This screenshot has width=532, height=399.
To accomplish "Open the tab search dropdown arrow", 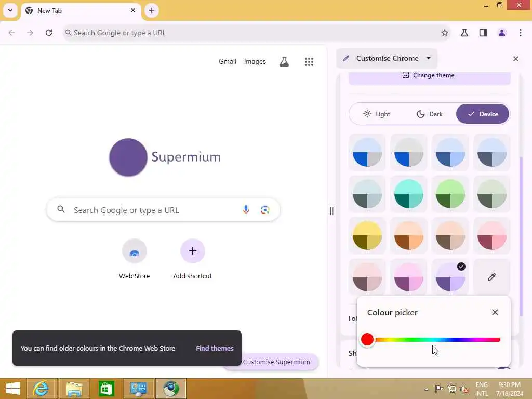I will point(10,10).
